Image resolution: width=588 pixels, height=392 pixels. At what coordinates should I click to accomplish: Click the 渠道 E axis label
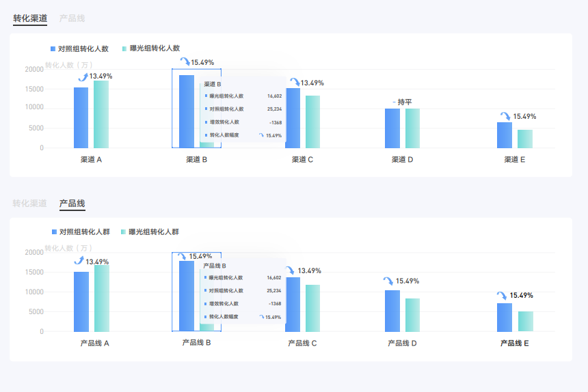[x=514, y=160]
